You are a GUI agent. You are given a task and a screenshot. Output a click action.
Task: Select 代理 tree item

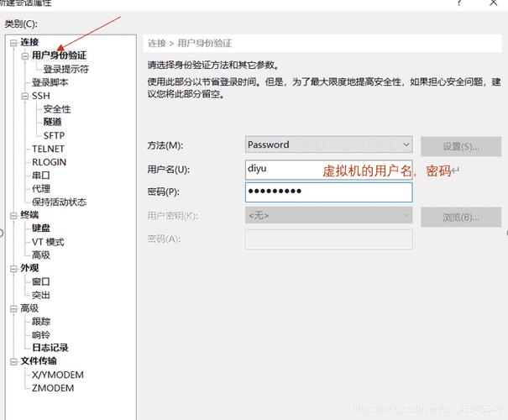(x=41, y=189)
